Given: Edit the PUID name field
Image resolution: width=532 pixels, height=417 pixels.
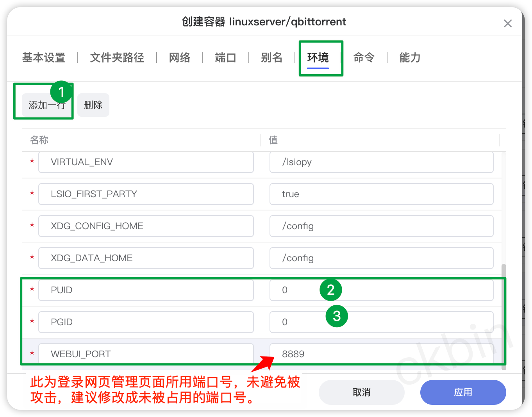Looking at the screenshot, I should 146,290.
